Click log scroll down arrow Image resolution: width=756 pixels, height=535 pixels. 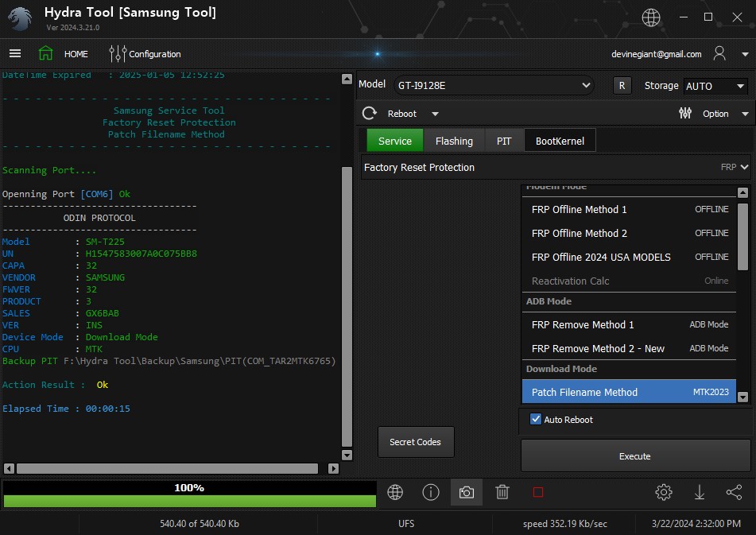[347, 455]
